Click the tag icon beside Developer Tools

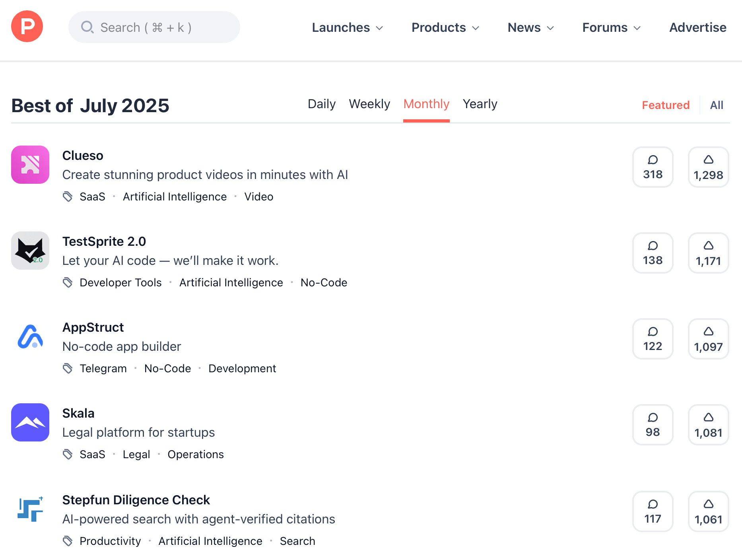68,282
